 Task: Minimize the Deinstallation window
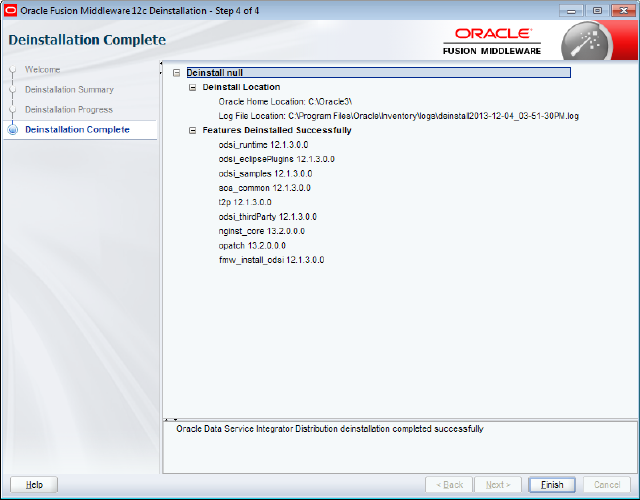(x=571, y=11)
